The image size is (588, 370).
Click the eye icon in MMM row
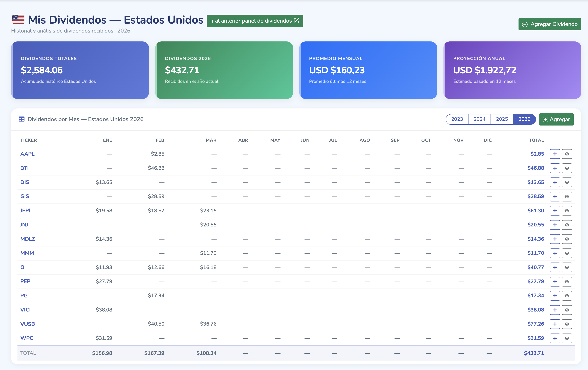(567, 253)
